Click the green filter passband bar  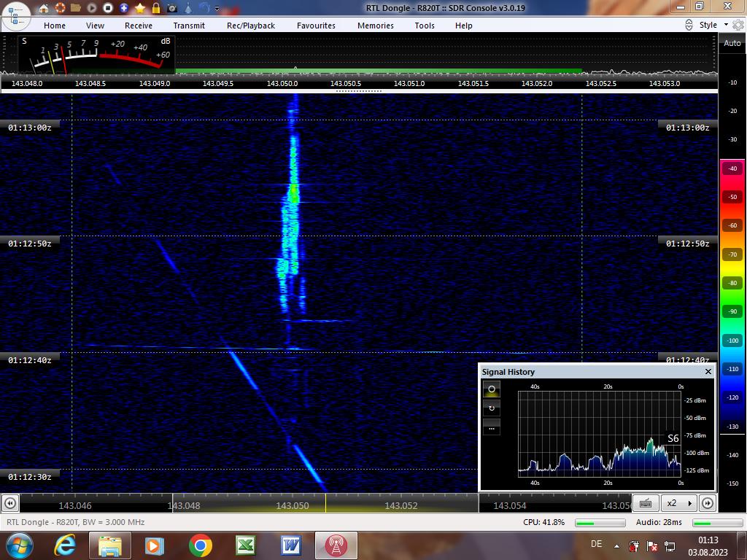click(379, 71)
